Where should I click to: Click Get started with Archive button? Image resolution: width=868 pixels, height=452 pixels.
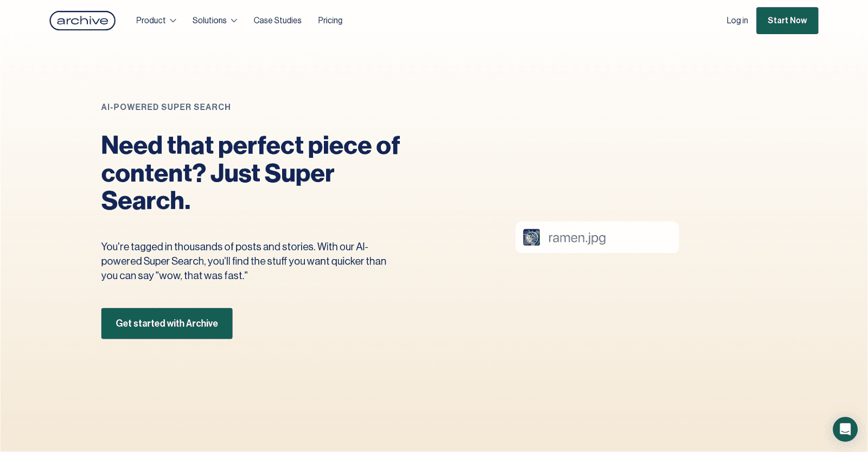click(167, 324)
